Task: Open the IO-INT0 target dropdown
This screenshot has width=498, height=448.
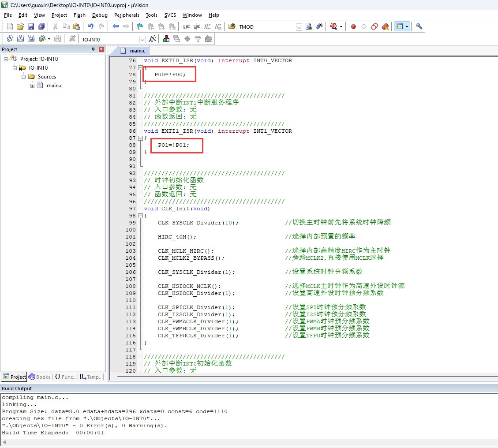Action: pos(142,39)
